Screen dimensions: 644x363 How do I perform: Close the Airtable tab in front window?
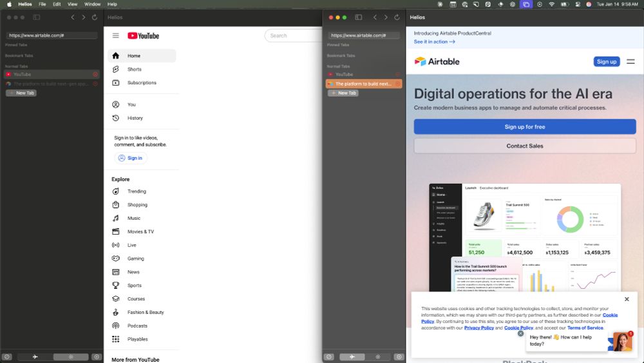[397, 84]
